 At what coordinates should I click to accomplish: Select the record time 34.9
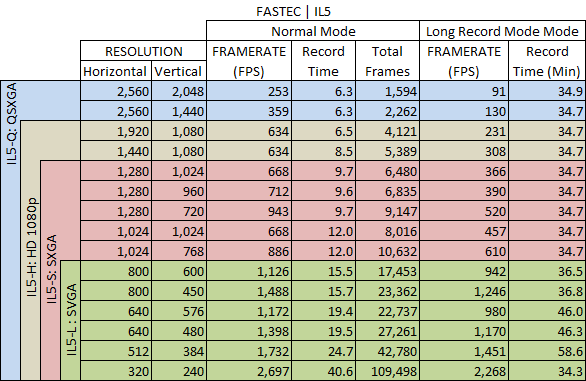click(x=547, y=91)
